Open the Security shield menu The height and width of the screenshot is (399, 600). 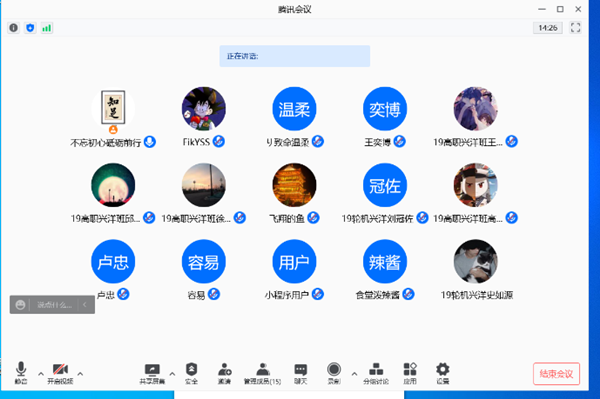[x=191, y=373]
